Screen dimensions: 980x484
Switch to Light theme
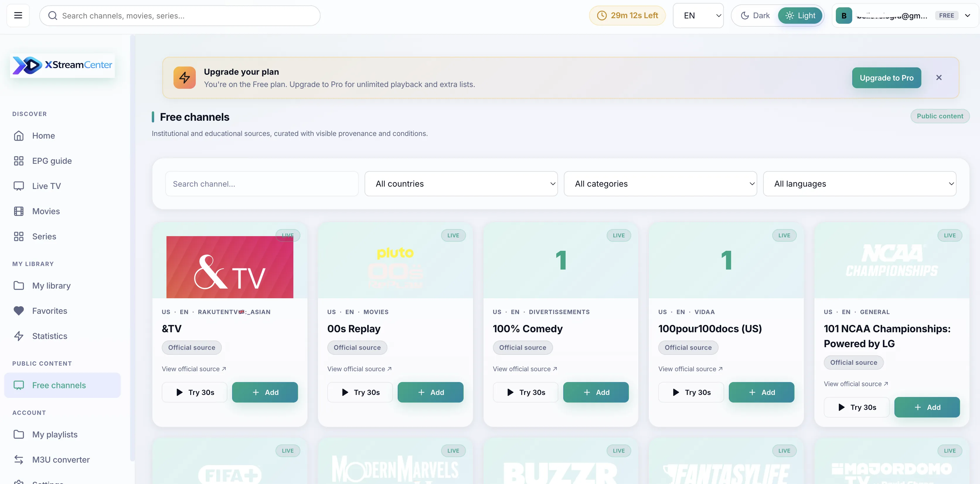pos(800,16)
